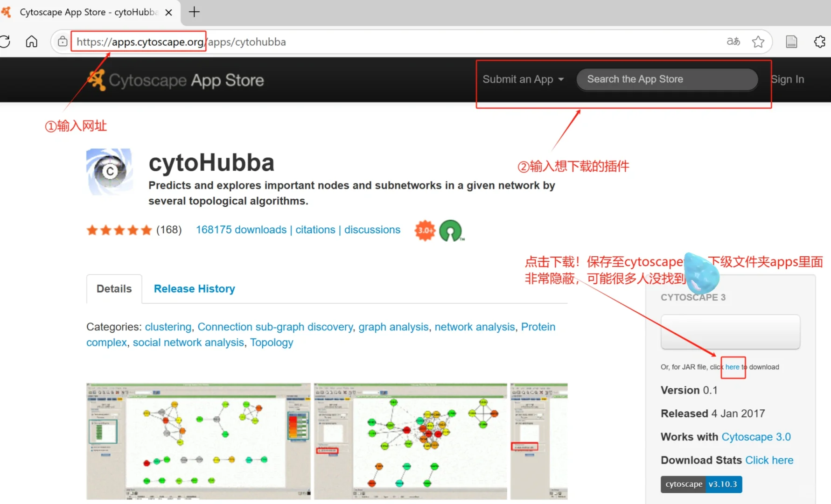View site security info via the lock icon
The height and width of the screenshot is (504, 831).
tap(62, 42)
